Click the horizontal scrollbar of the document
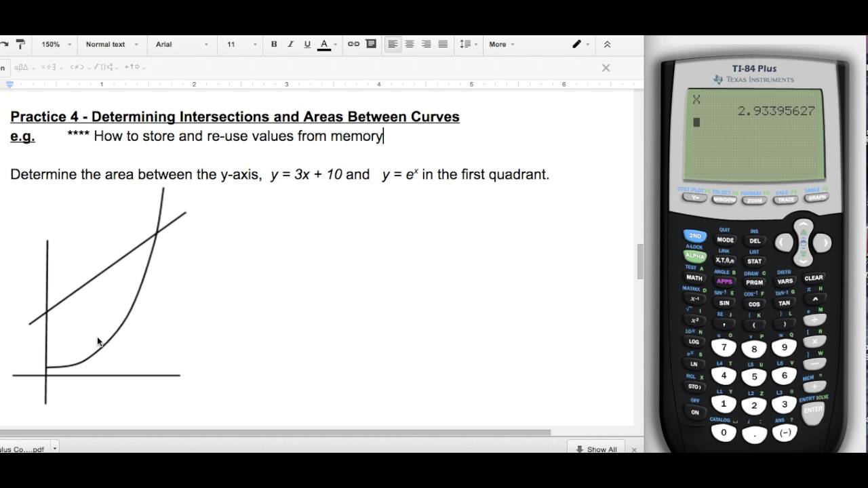This screenshot has height=488, width=868. click(x=275, y=432)
